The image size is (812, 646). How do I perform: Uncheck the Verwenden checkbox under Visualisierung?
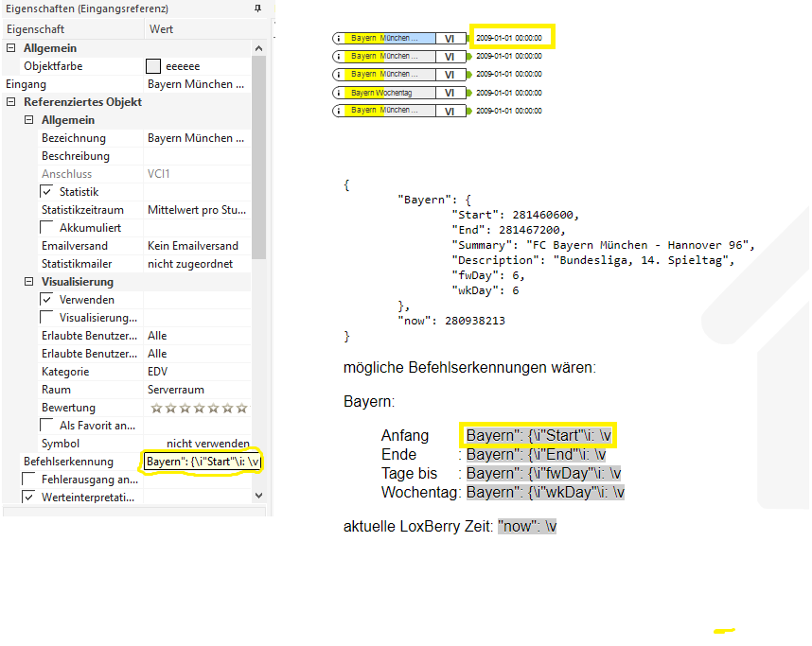tap(46, 300)
